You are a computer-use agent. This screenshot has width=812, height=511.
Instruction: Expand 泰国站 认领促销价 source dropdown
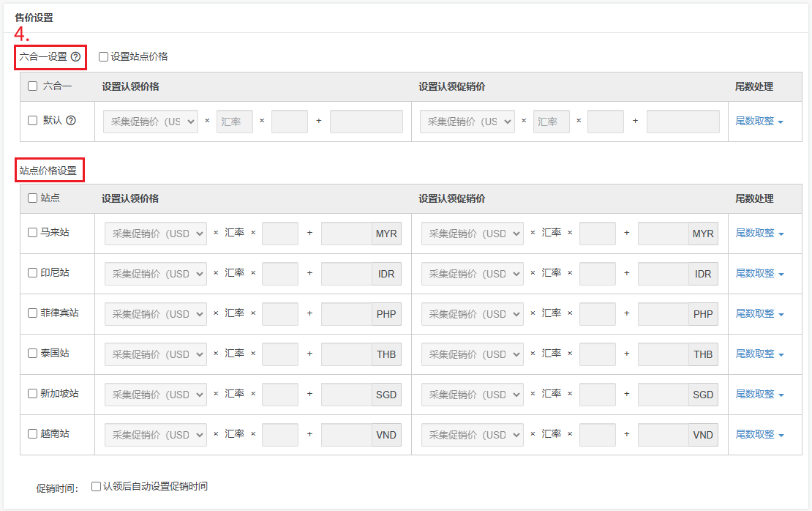click(x=473, y=354)
